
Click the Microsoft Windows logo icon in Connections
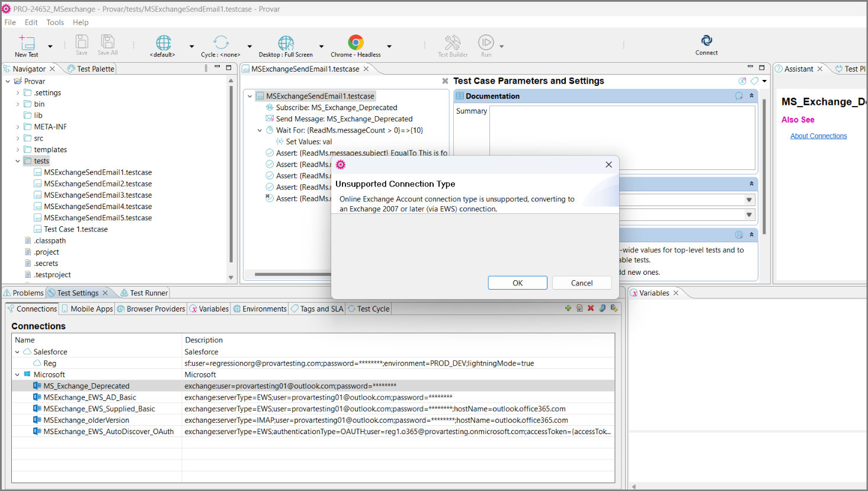pyautogui.click(x=27, y=374)
